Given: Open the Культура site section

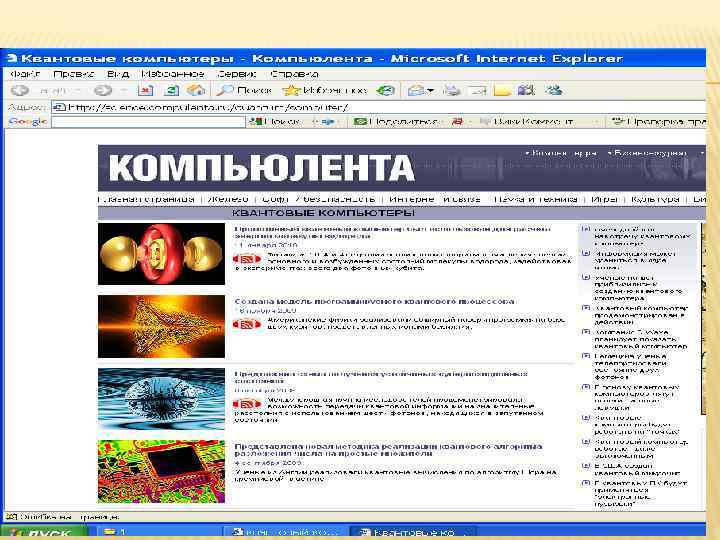Looking at the screenshot, I should [655, 199].
